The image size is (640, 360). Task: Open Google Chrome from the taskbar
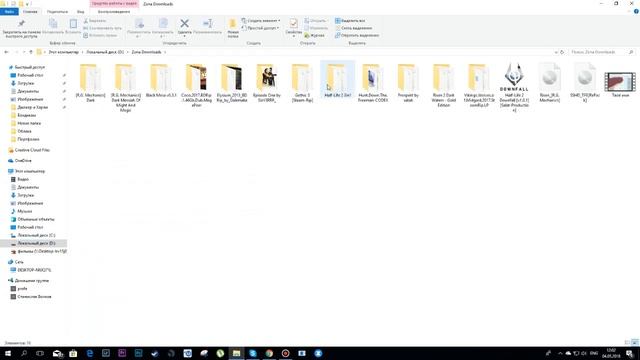click(x=269, y=353)
